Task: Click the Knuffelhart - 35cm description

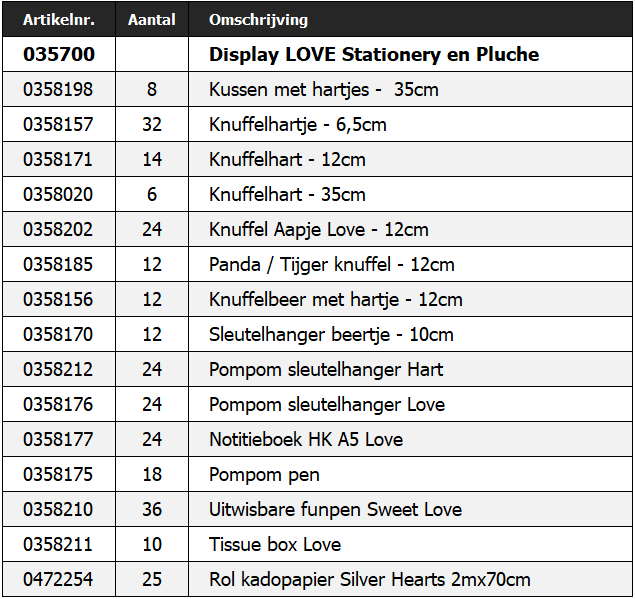Action: coord(287,194)
